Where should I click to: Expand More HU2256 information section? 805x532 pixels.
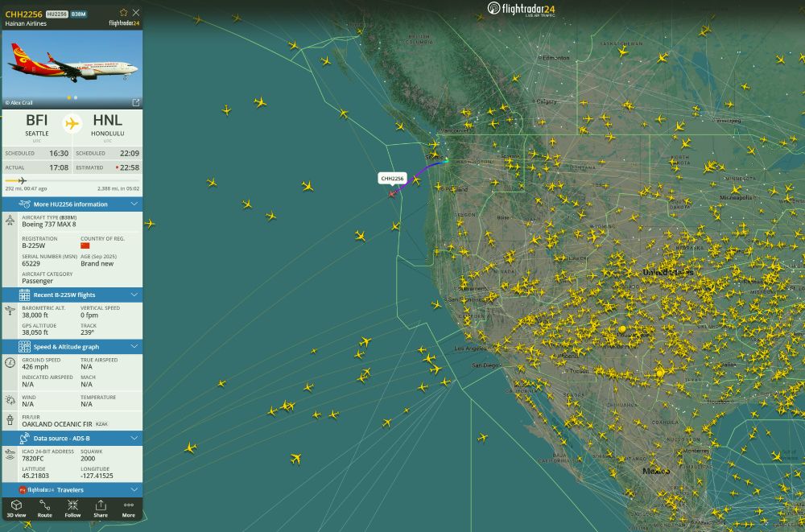pyautogui.click(x=72, y=204)
